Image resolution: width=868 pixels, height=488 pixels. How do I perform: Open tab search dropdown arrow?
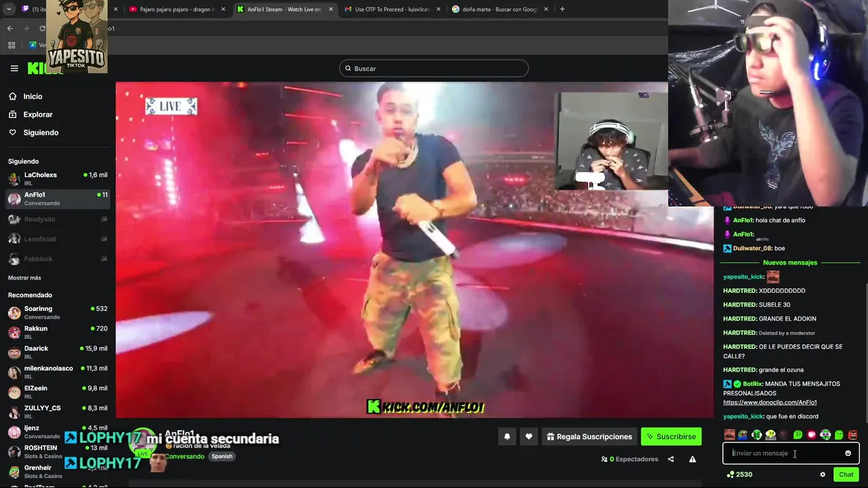(x=10, y=9)
